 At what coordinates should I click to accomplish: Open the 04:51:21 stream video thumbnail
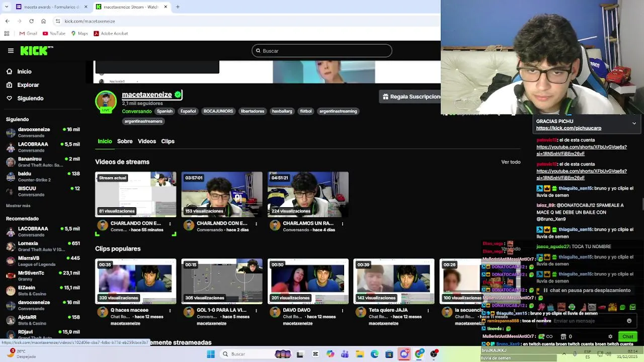click(308, 194)
